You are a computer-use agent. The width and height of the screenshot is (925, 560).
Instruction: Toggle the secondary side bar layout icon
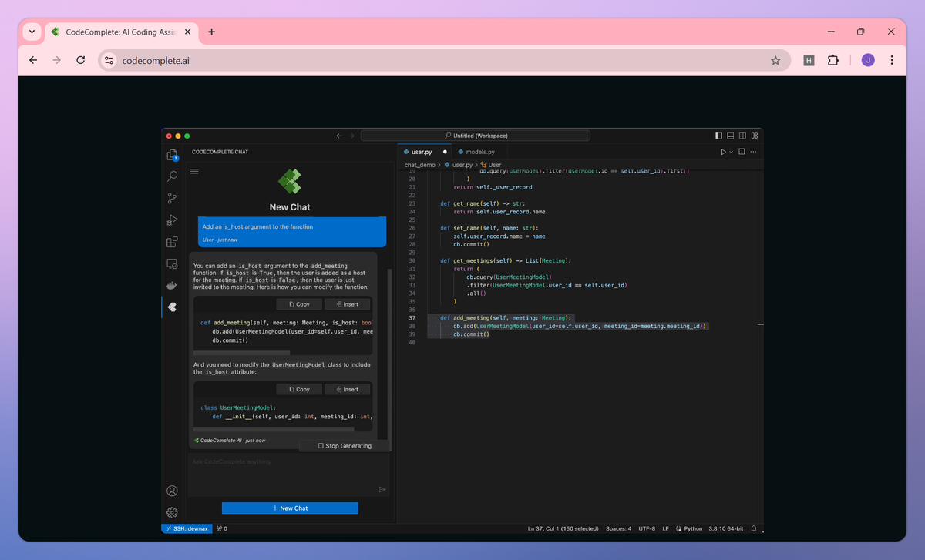pos(742,136)
